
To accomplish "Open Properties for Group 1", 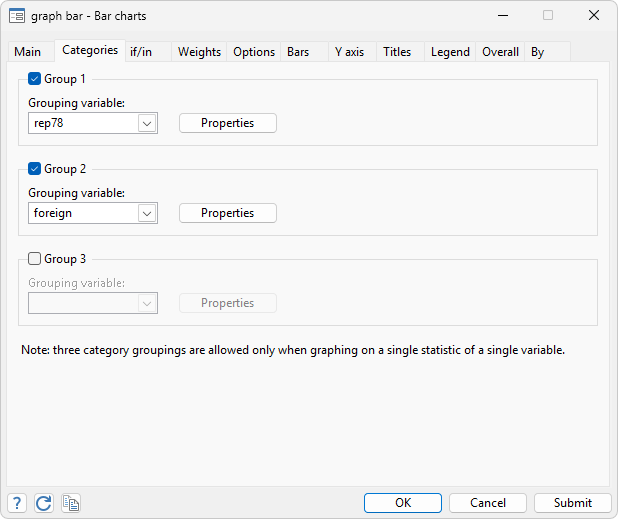I will coord(227,123).
